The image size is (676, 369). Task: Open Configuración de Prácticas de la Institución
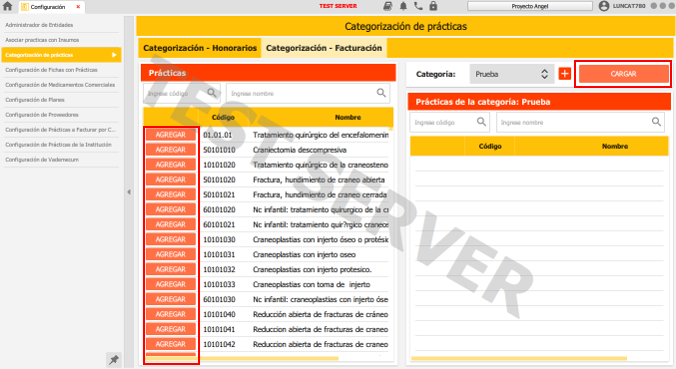click(60, 144)
